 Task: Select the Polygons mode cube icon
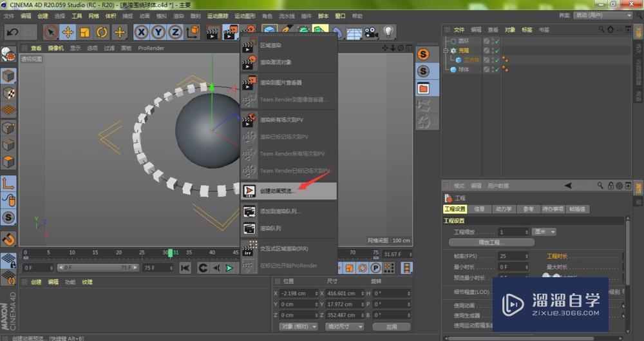(8, 162)
